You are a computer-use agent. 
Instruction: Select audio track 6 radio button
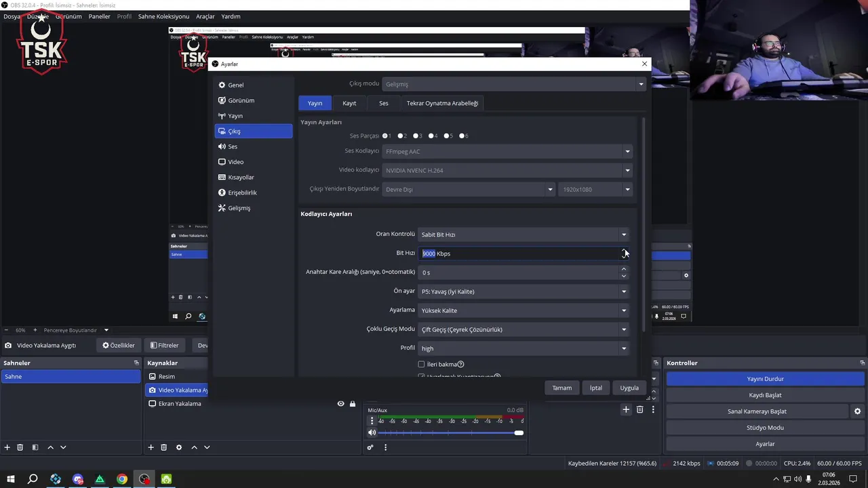462,136
